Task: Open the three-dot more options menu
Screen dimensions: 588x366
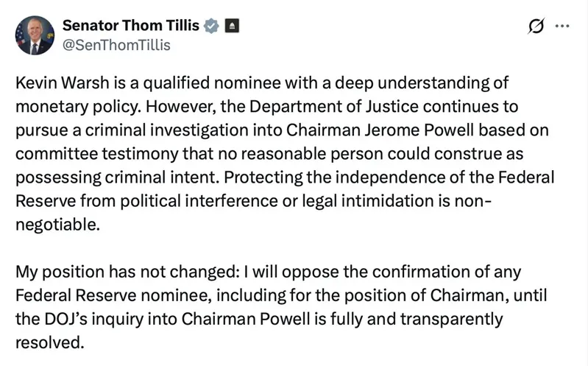Action: 562,26
